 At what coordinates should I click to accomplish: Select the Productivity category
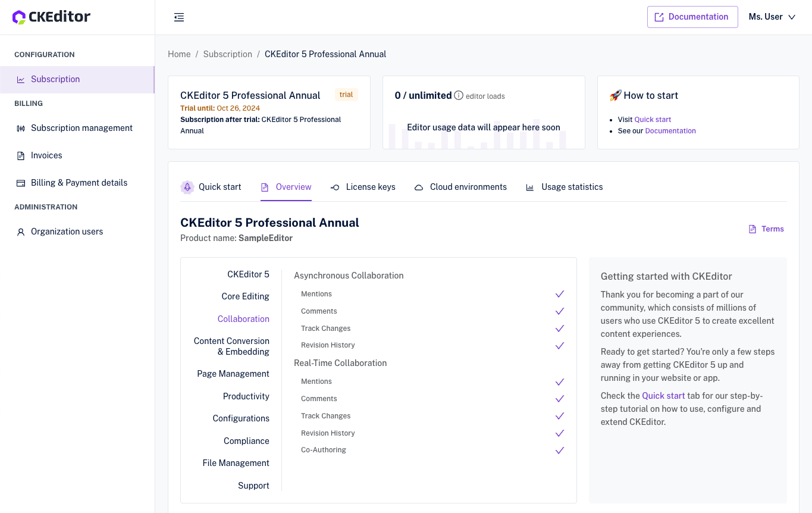(246, 396)
